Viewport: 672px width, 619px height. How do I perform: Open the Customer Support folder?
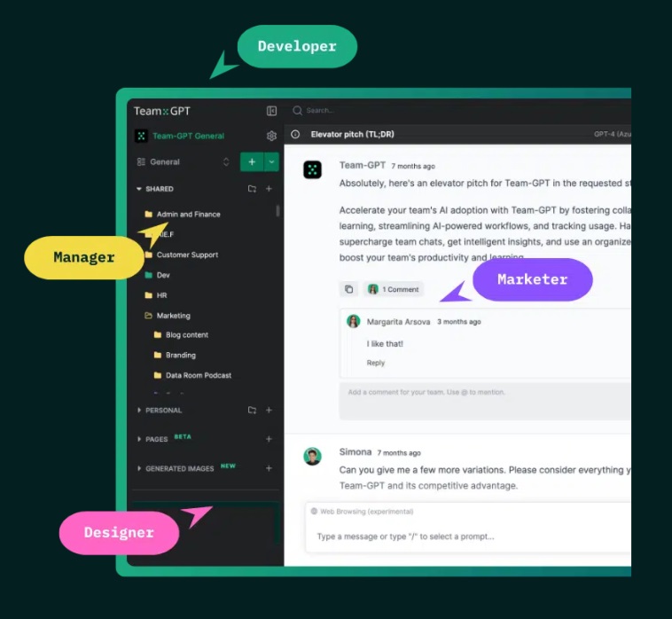[x=187, y=255]
